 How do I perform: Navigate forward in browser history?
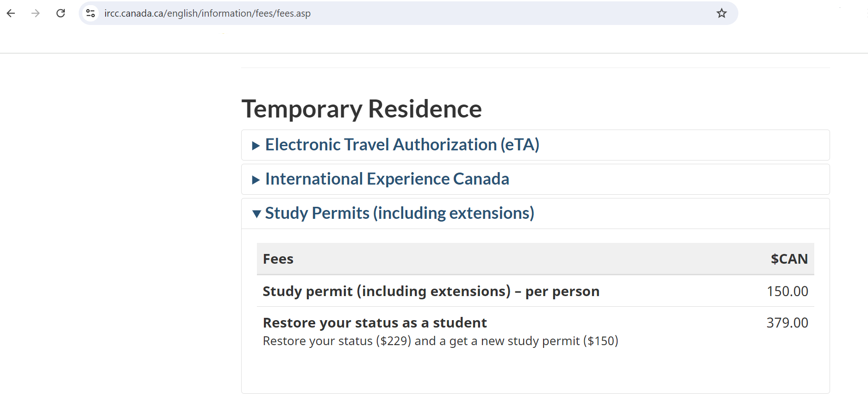[x=36, y=13]
